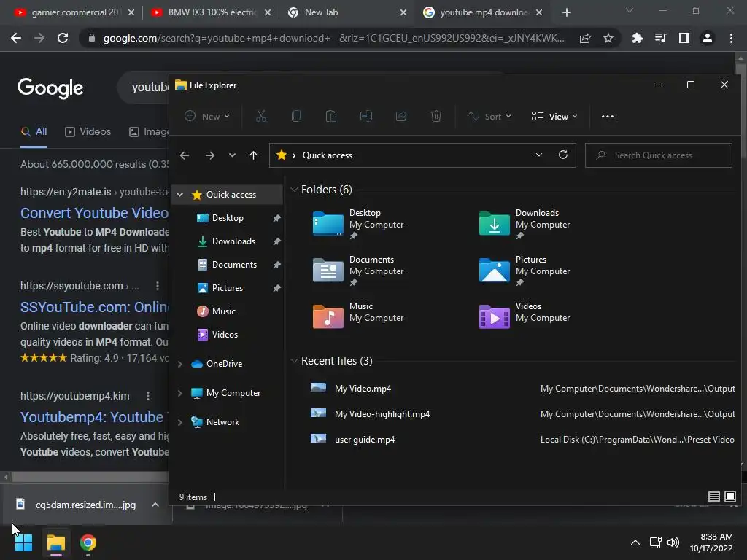
Task: Unpin Documents from Quick access sidebar
Action: tap(276, 265)
